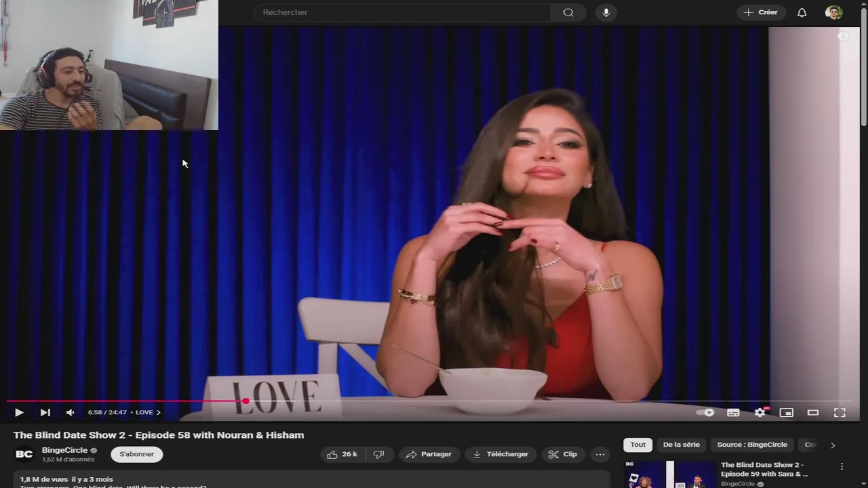Switch to miniplayer mode

787,412
